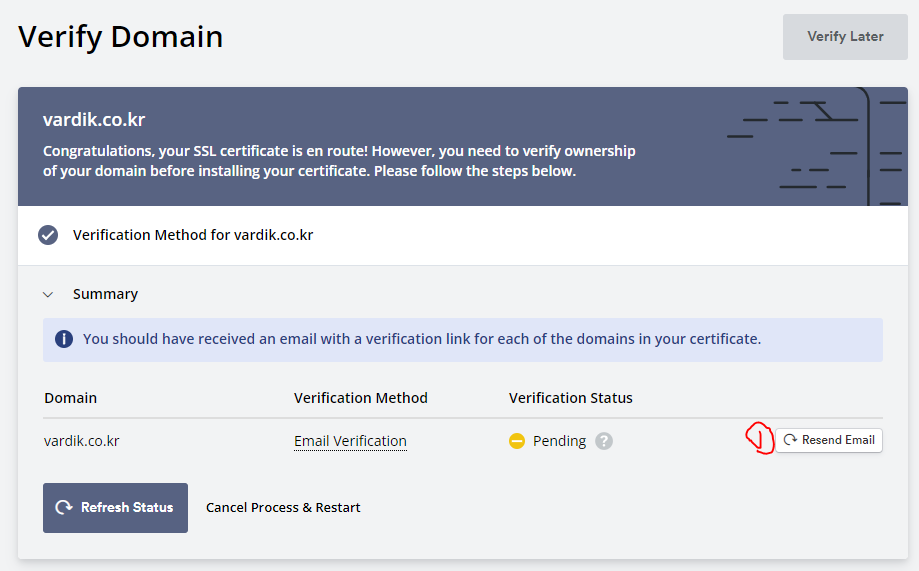This screenshot has width=919, height=571.
Task: Collapse the Summary section chevron
Action: 48,294
